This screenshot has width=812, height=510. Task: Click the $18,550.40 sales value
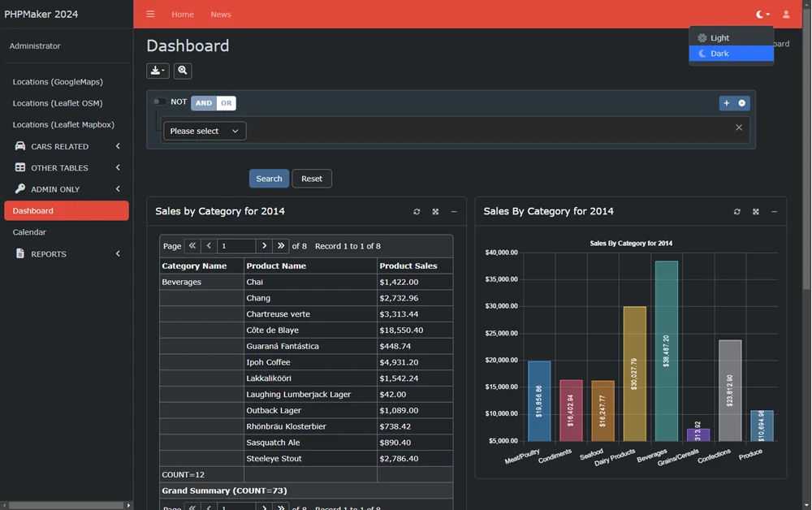[x=401, y=330]
